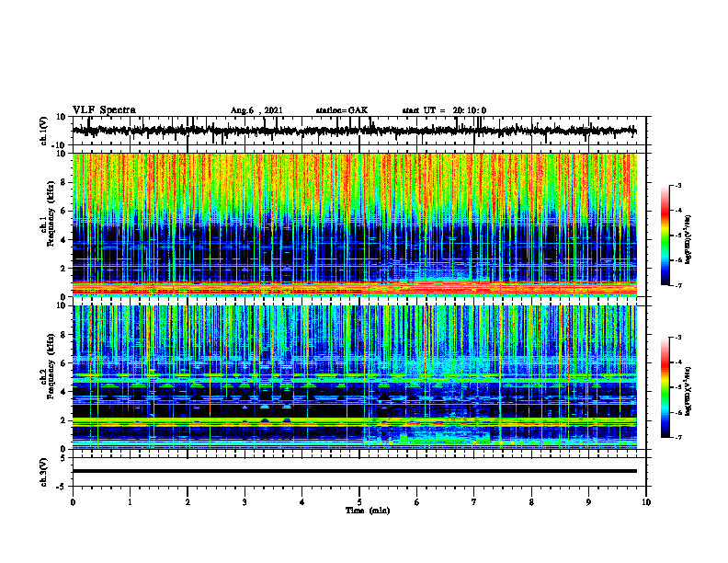
Task: Click the "6" kHz tick of ch.2 spectrogram
Action: point(63,363)
